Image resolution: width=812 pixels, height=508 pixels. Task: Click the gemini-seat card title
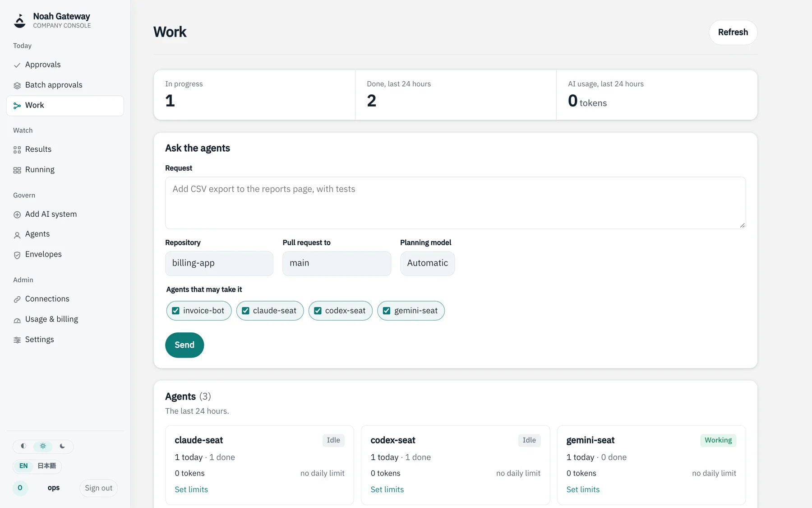[x=591, y=440]
